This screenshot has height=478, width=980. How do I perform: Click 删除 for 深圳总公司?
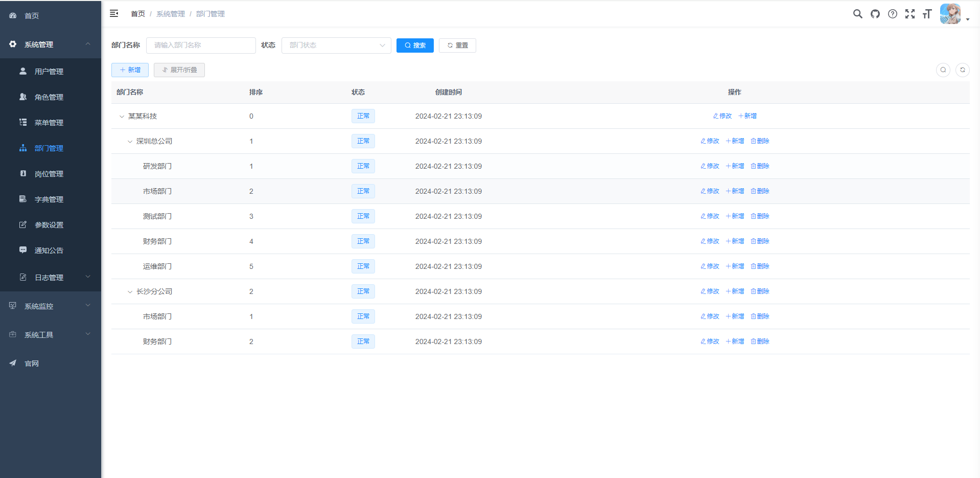(x=760, y=141)
